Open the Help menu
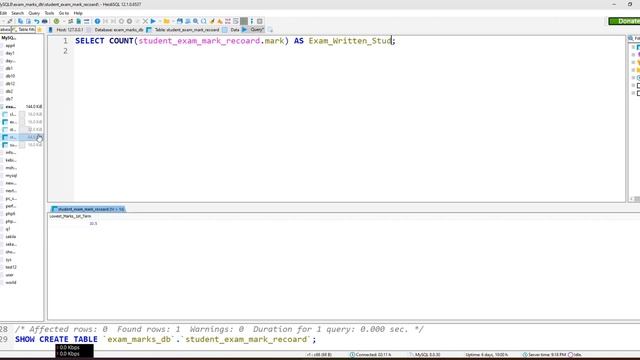The width and height of the screenshot is (640, 360). click(x=78, y=13)
